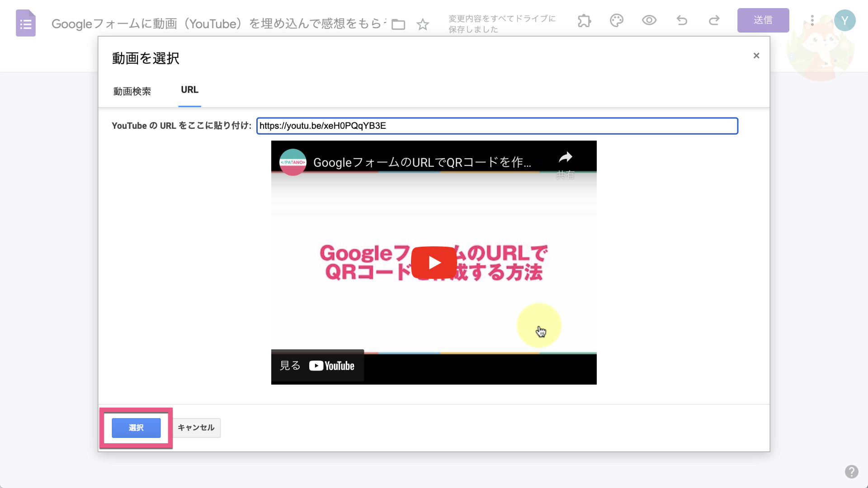Screen dimensions: 868x488
Task: Click the form title text
Action: click(x=219, y=23)
